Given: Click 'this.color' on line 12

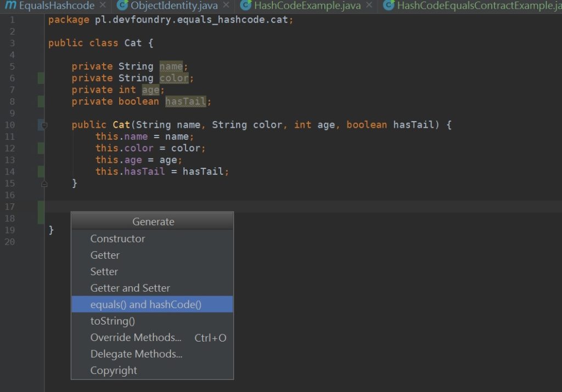Looking at the screenshot, I should [125, 148].
